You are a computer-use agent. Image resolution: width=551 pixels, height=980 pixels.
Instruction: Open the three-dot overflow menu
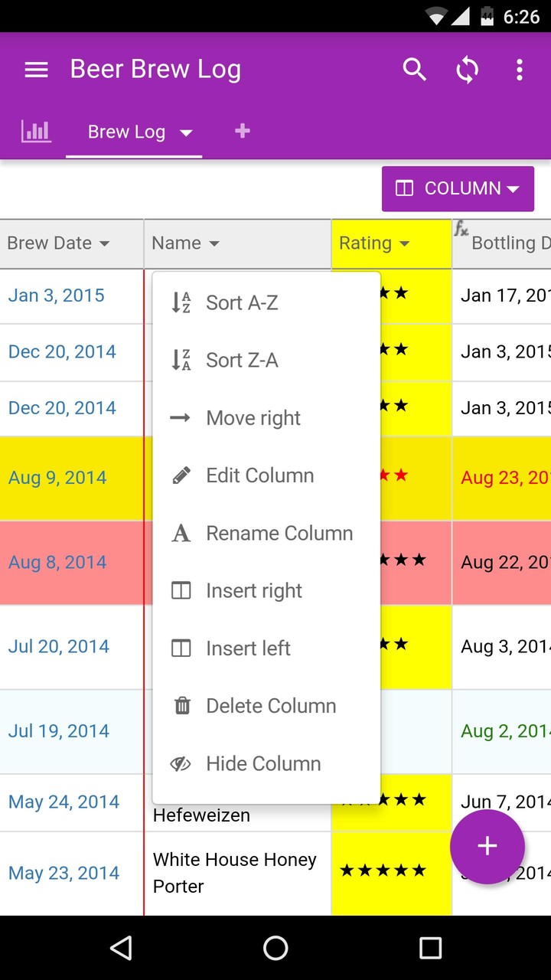click(x=519, y=70)
